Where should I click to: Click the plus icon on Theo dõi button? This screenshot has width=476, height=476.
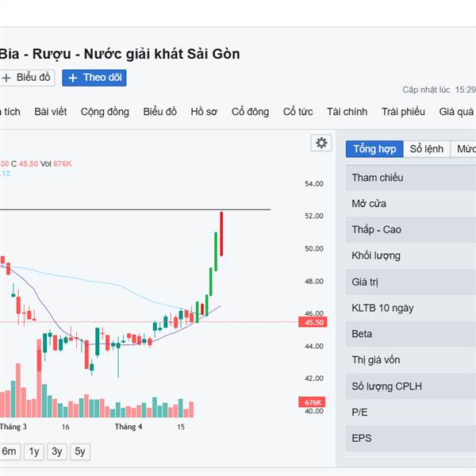coord(73,78)
